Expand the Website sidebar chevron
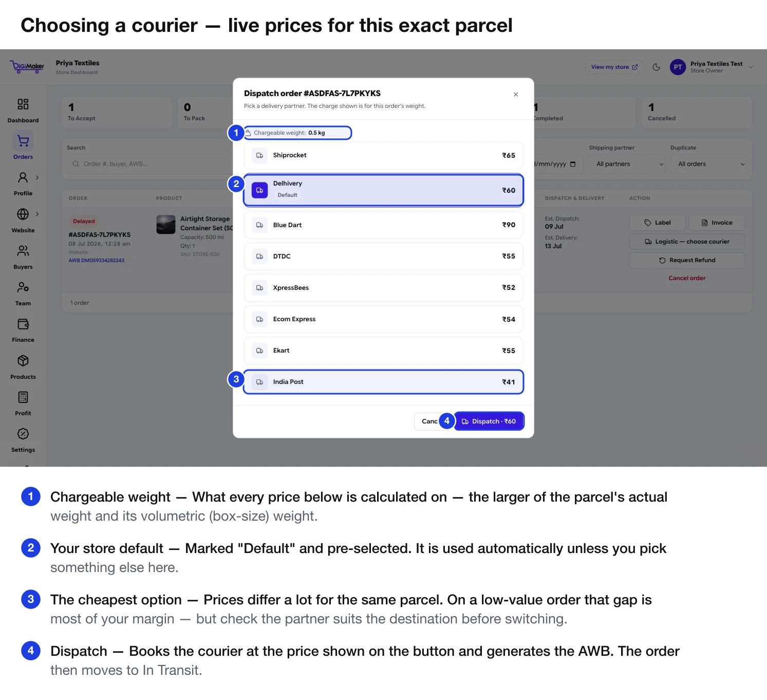The height and width of the screenshot is (700, 767). [x=37, y=214]
